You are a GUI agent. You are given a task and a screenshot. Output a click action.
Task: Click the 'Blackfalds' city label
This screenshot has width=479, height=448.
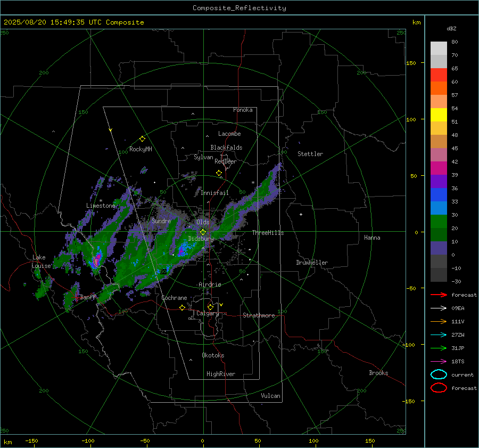226,148
